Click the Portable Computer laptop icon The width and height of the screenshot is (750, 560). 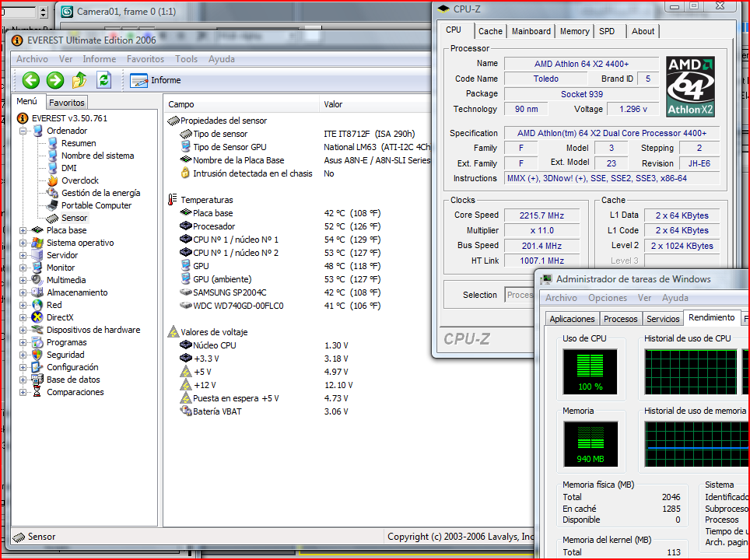[x=53, y=205]
